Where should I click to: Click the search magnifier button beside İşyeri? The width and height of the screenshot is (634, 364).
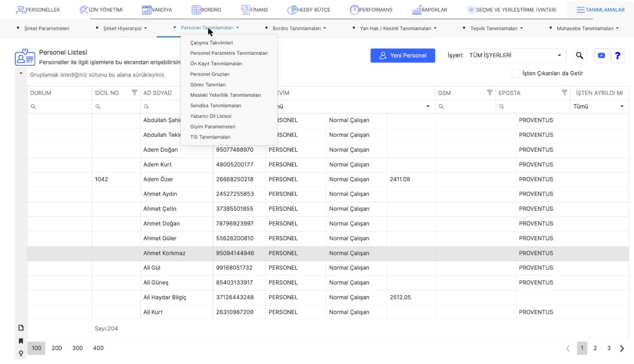(580, 56)
